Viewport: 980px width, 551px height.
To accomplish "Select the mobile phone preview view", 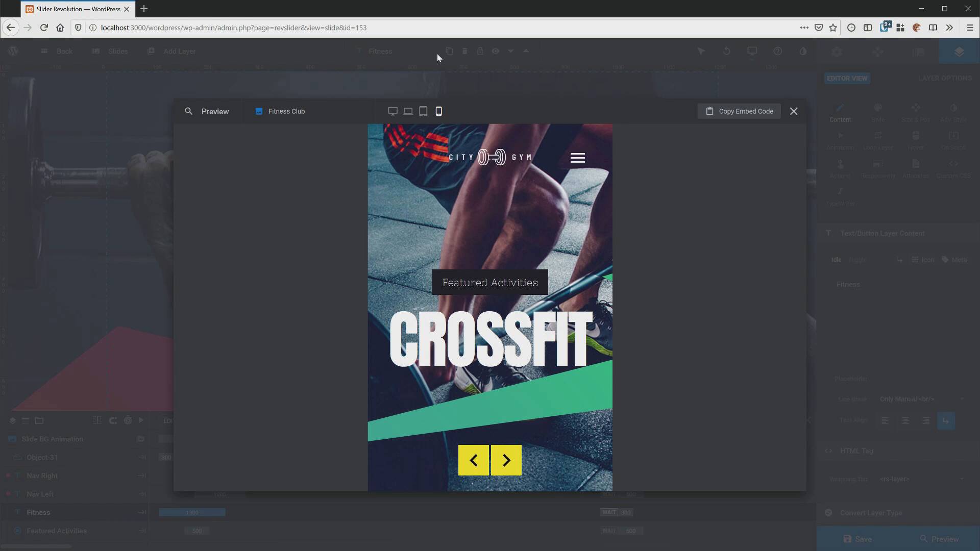I will (438, 111).
